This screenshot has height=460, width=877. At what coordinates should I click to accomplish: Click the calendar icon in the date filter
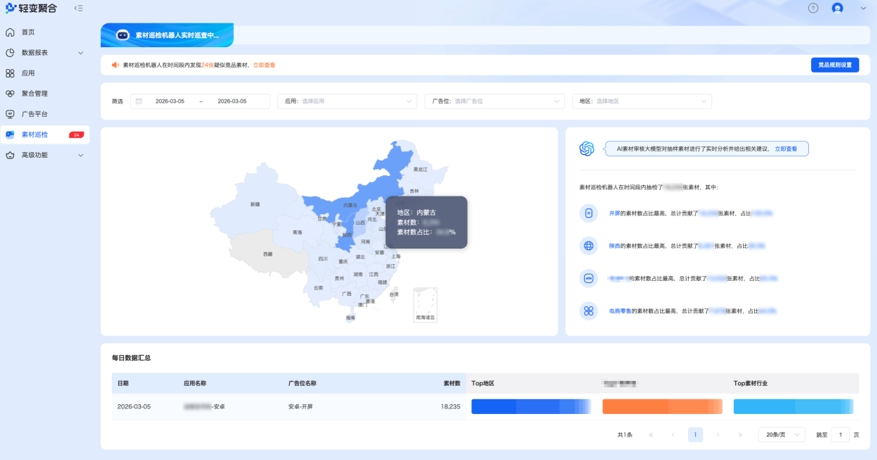click(139, 101)
